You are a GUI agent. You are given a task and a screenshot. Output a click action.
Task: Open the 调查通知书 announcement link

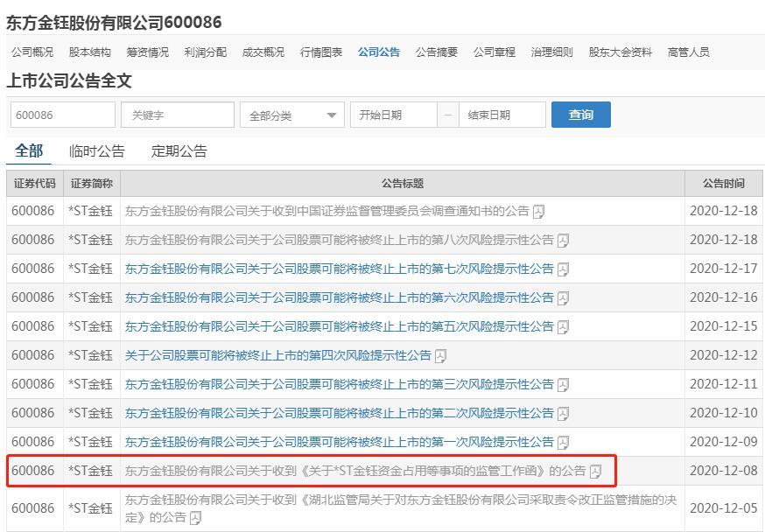click(x=326, y=211)
